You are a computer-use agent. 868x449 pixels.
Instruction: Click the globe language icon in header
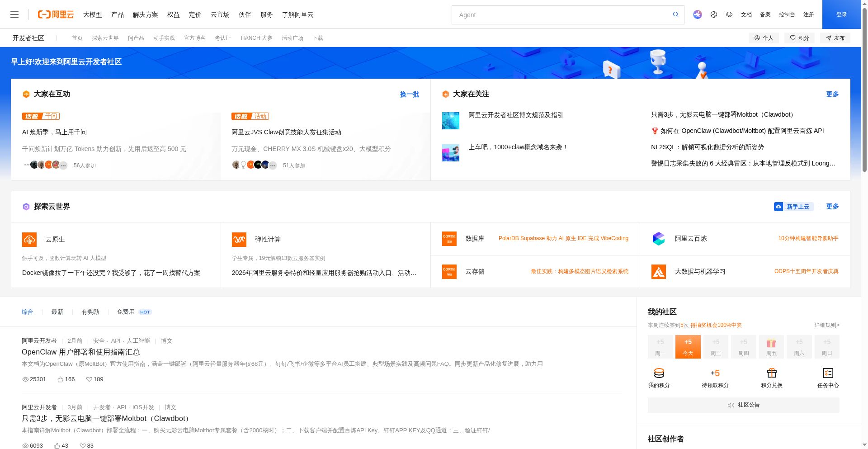point(713,14)
